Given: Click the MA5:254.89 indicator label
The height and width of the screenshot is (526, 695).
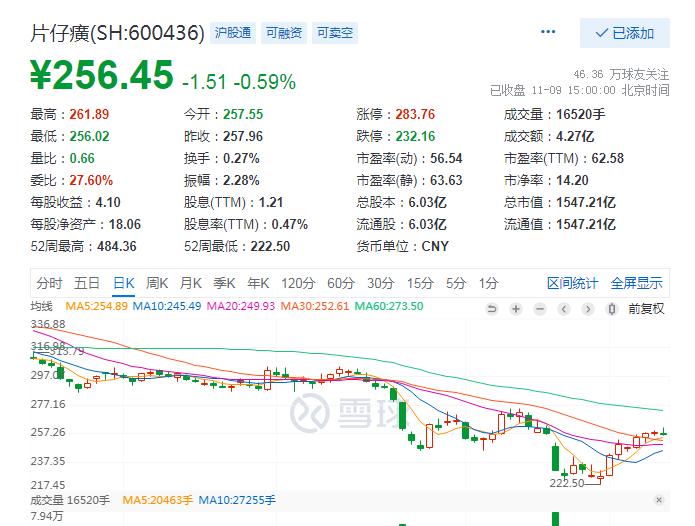Looking at the screenshot, I should 97,306.
